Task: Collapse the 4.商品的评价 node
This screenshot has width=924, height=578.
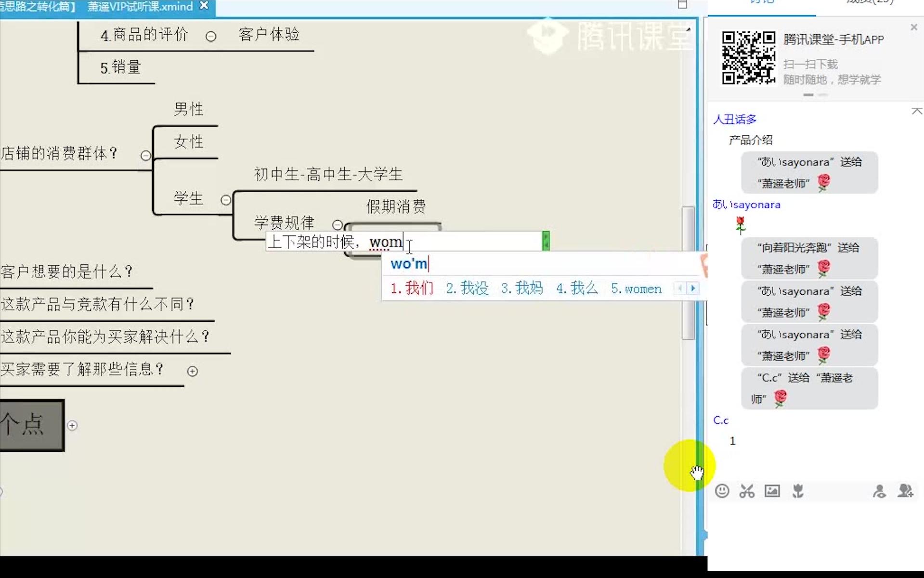Action: 211,37
